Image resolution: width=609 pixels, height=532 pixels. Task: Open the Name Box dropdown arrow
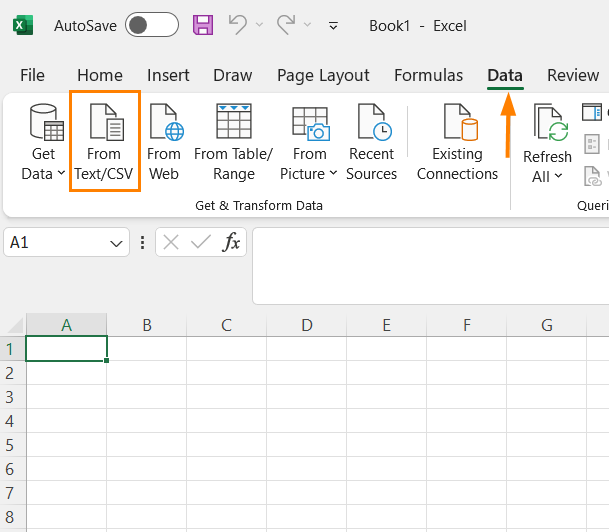(118, 242)
